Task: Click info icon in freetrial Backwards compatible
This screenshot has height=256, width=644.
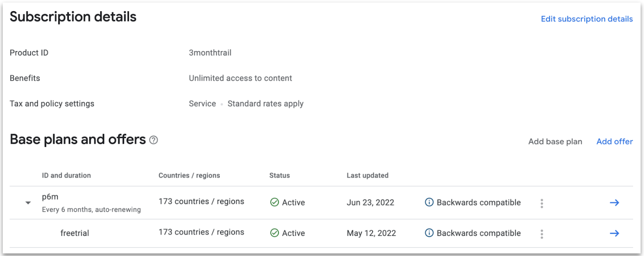Action: pyautogui.click(x=429, y=233)
